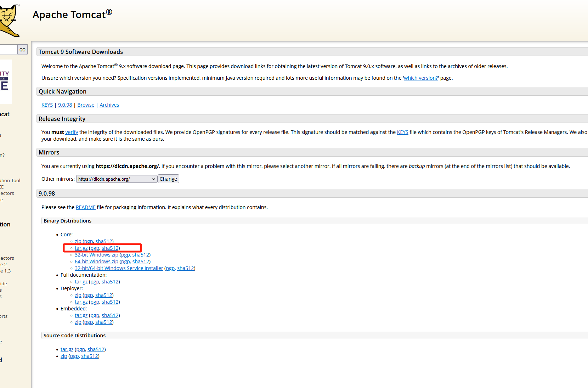Click the Change mirror button
The height and width of the screenshot is (388, 588).
click(168, 179)
